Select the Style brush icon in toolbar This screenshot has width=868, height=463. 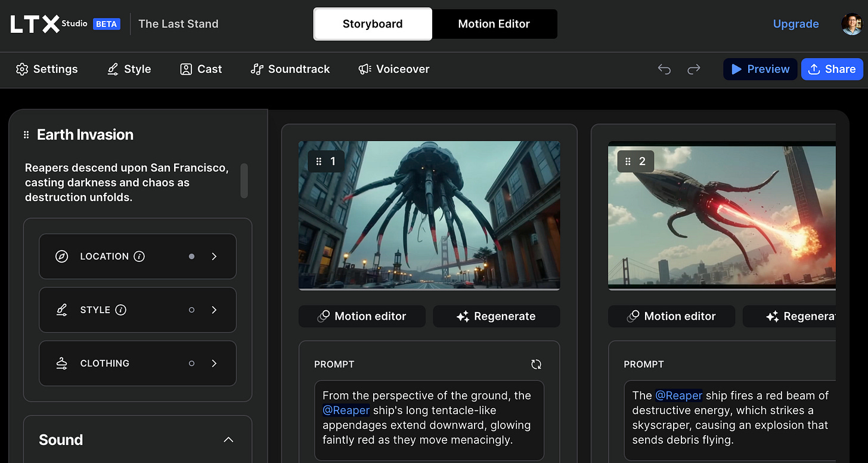[x=113, y=69]
